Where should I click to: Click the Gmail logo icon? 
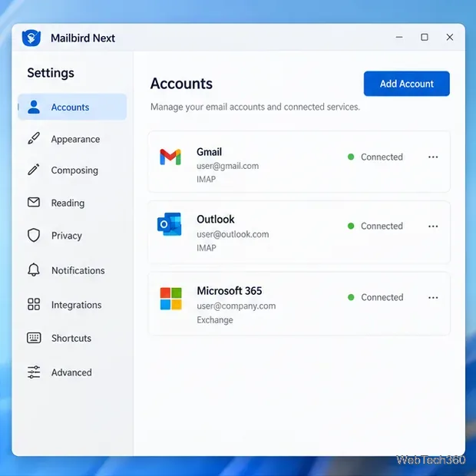170,157
